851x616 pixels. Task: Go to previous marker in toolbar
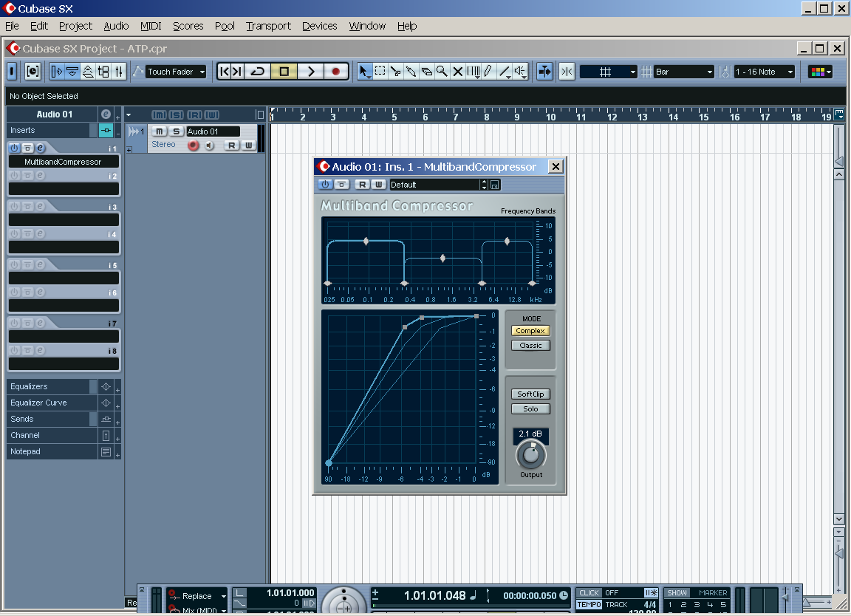[224, 72]
